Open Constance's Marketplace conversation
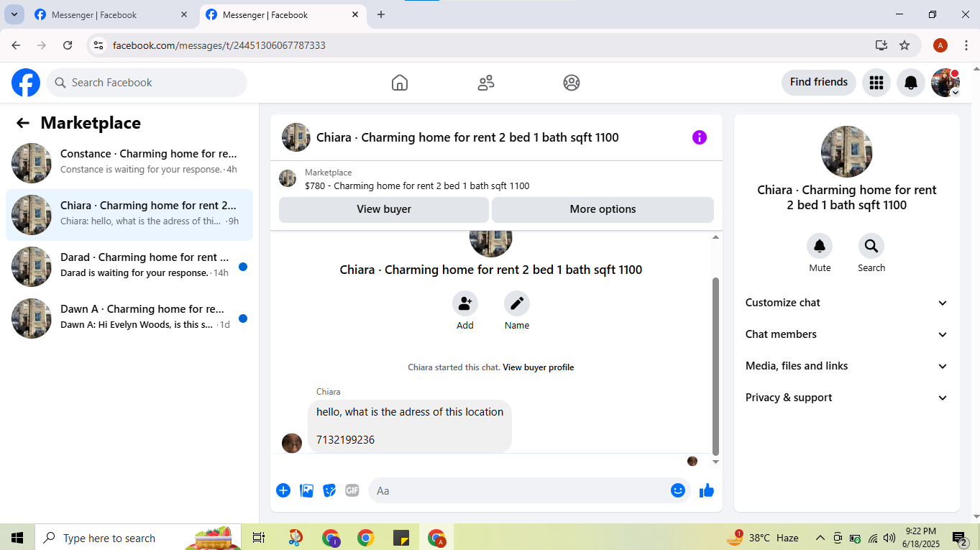 129,163
